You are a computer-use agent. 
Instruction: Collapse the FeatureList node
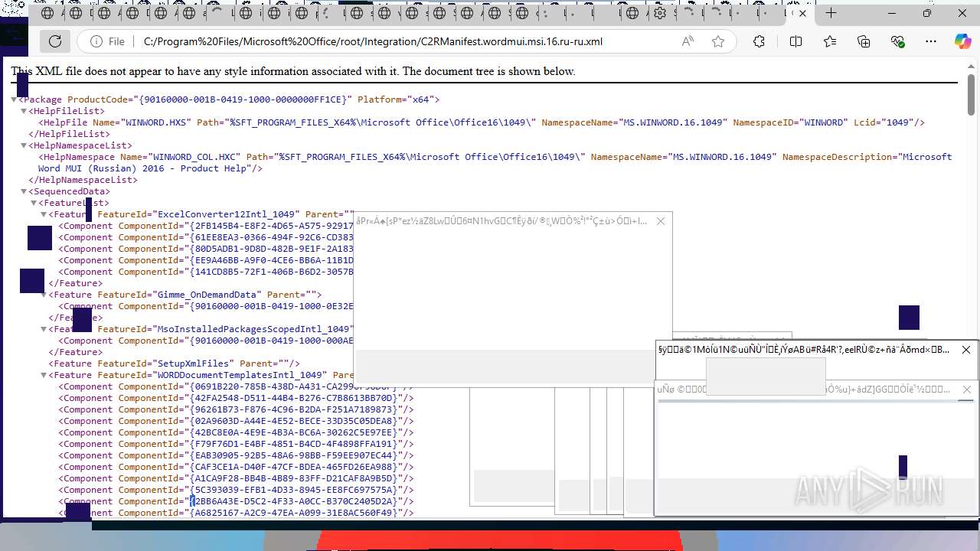[x=34, y=203]
